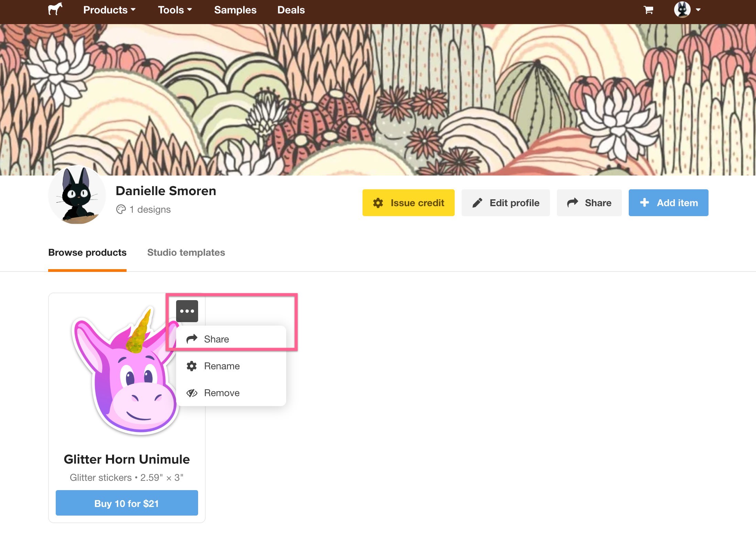Expand the Products dropdown menu
This screenshot has height=550, width=756.
coord(109,10)
